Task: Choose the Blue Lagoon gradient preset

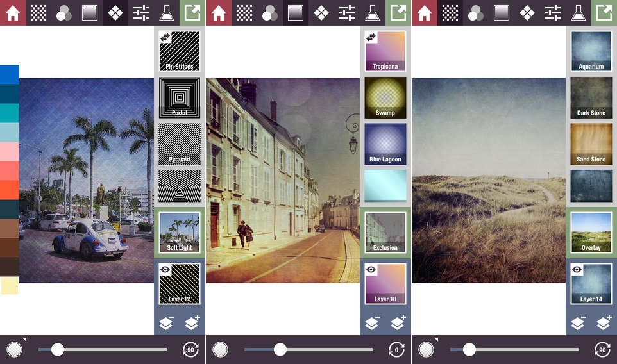Action: coord(385,144)
